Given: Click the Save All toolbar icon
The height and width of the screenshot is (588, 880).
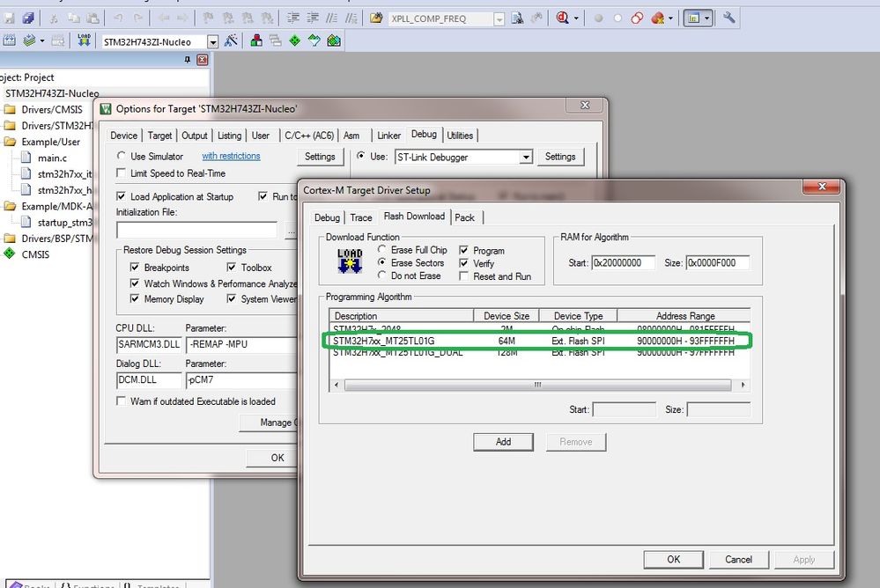Looking at the screenshot, I should click(27, 18).
